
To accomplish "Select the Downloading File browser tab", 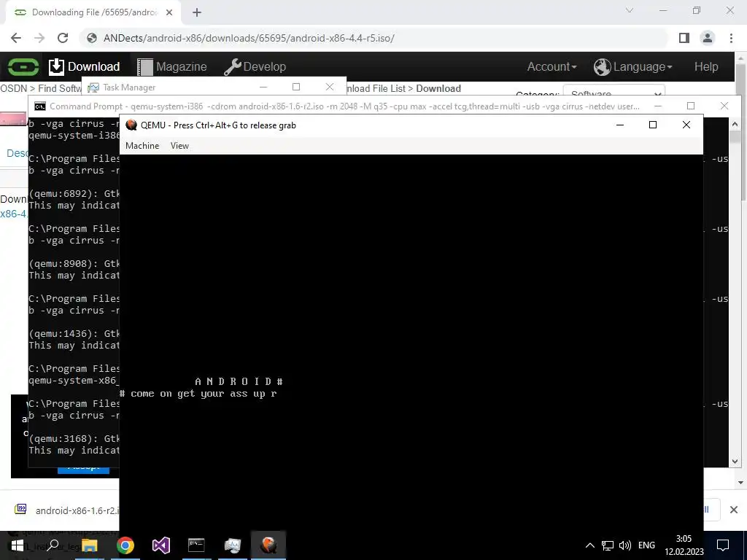I will point(93,12).
